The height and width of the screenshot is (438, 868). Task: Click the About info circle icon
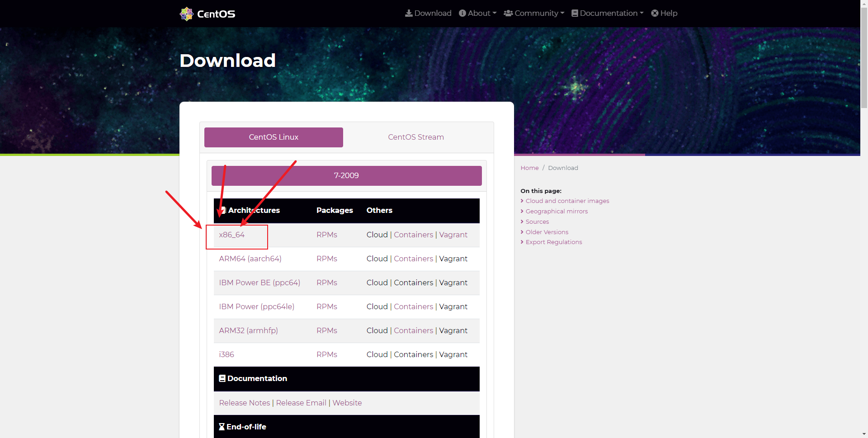[462, 13]
